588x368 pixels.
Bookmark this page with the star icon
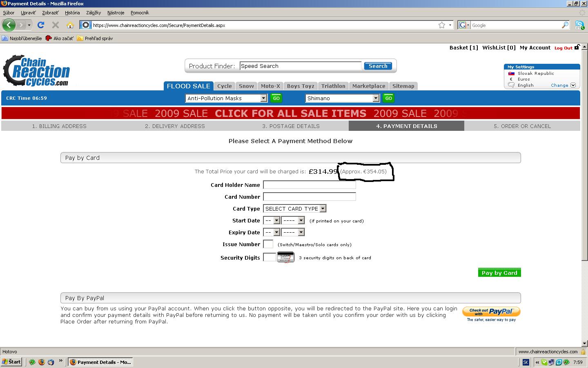click(x=441, y=25)
